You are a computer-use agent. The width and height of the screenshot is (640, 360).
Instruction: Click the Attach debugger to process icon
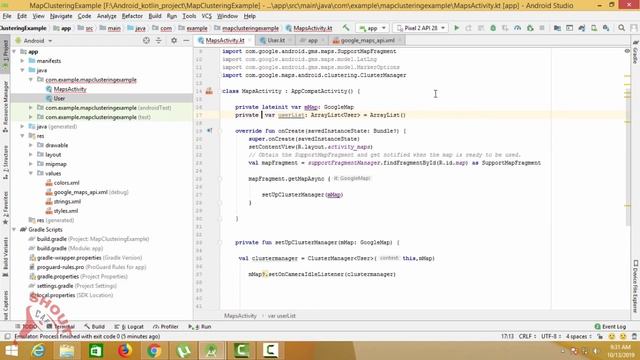[530, 28]
